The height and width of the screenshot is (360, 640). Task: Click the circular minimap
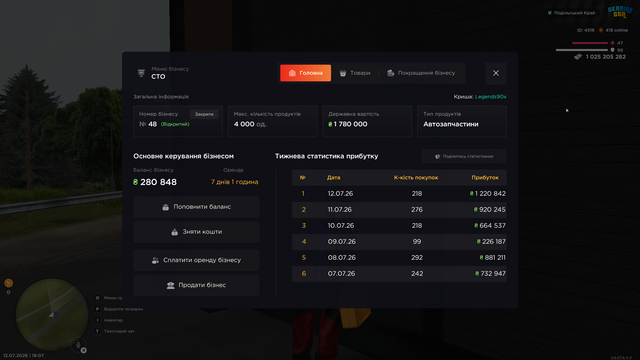(51, 314)
